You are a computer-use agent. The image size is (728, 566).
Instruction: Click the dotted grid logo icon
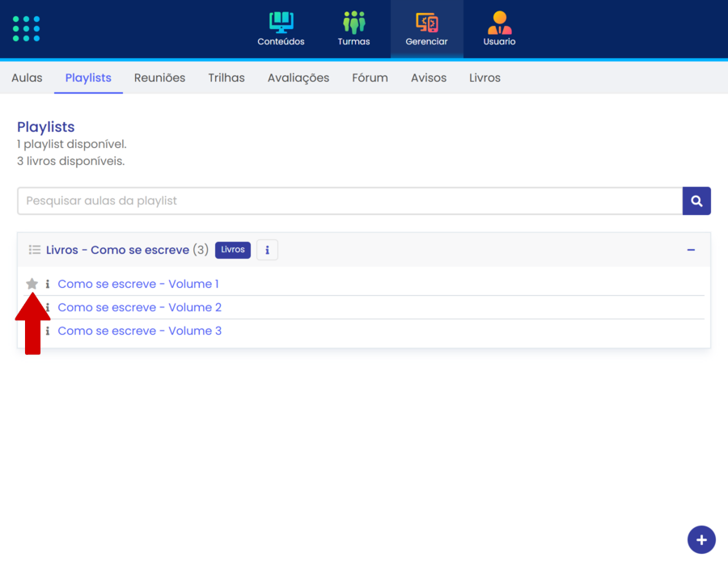[x=27, y=28]
